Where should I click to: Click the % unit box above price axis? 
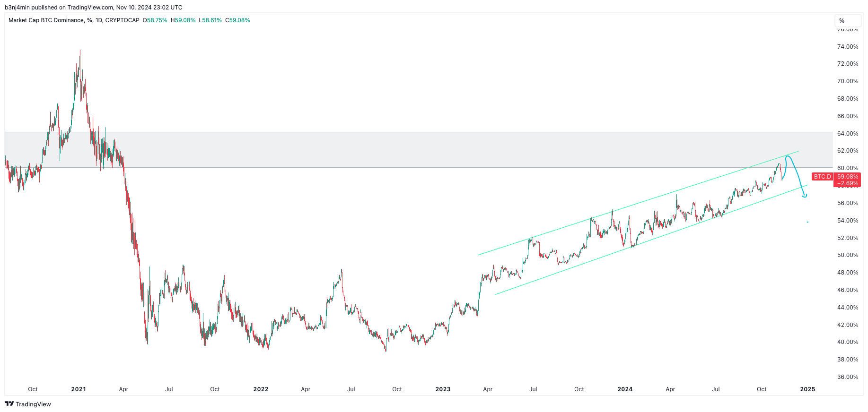(x=848, y=21)
